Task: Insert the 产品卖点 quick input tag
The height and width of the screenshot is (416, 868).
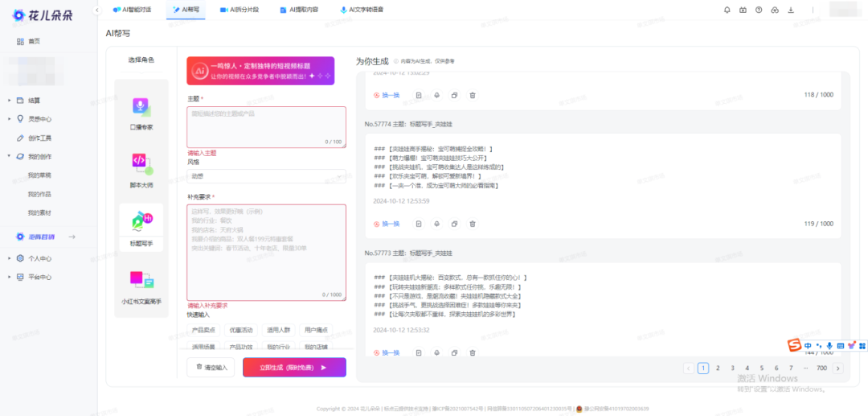Action: tap(203, 330)
